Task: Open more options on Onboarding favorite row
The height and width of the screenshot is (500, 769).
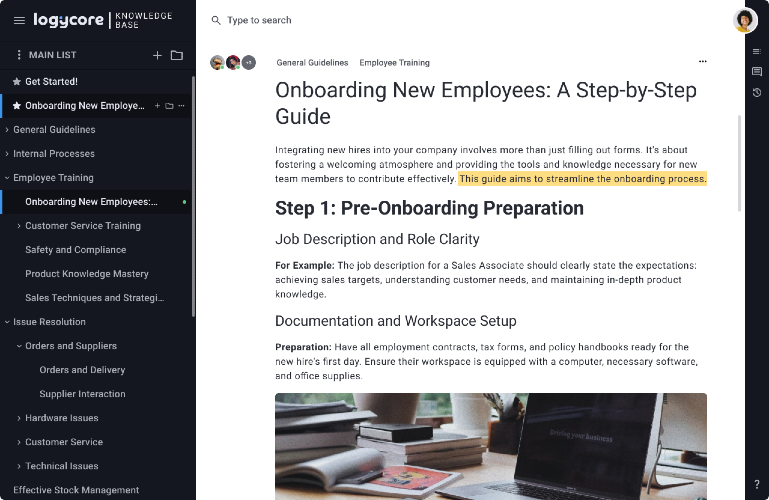Action: pos(181,106)
